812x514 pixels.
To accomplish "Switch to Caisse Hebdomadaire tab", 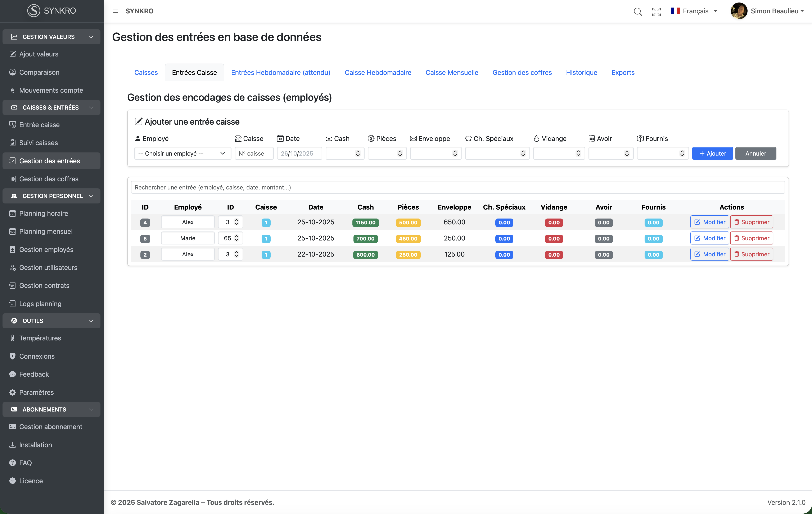I will point(378,73).
